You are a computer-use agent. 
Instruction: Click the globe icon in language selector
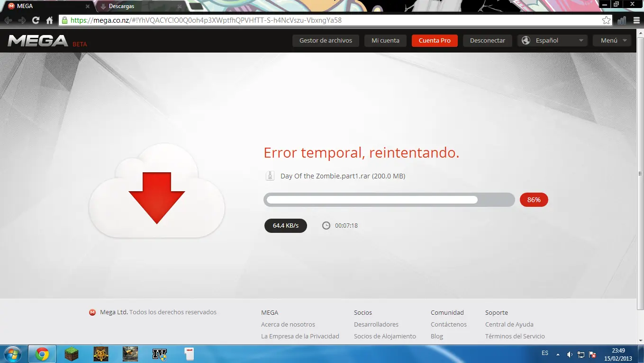[x=526, y=40]
